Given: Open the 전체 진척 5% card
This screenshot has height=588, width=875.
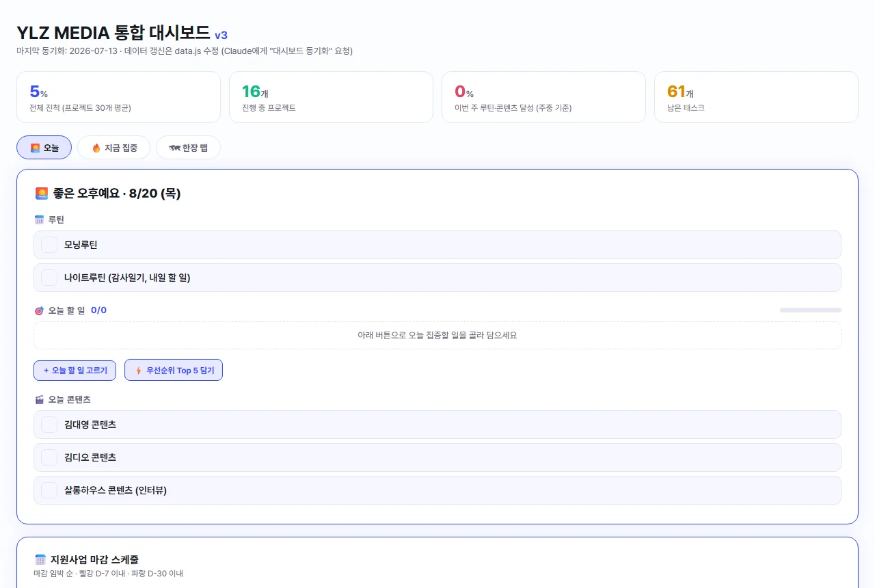Looking at the screenshot, I should coord(118,97).
